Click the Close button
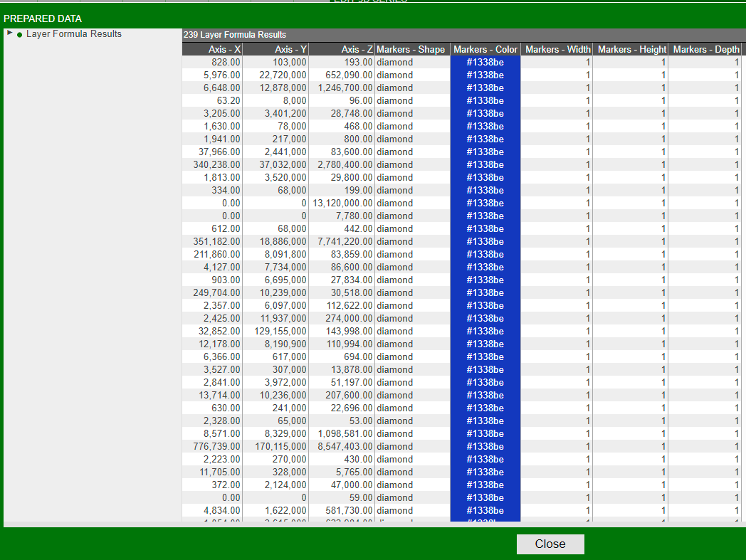Image resolution: width=746 pixels, height=560 pixels. [550, 544]
